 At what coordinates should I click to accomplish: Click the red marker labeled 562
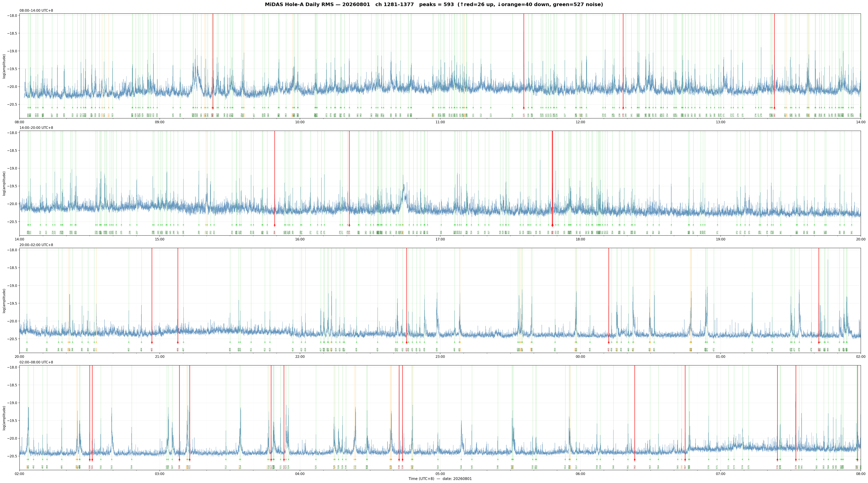(x=635, y=459)
